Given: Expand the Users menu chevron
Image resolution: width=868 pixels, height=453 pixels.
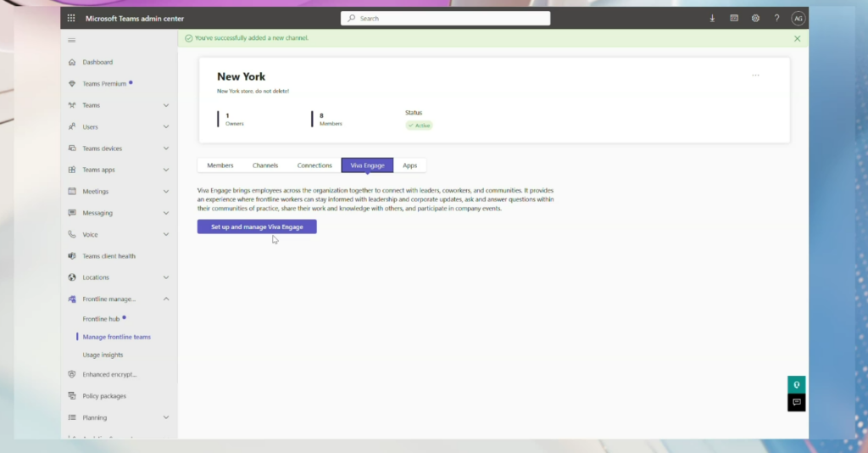Looking at the screenshot, I should [x=166, y=126].
